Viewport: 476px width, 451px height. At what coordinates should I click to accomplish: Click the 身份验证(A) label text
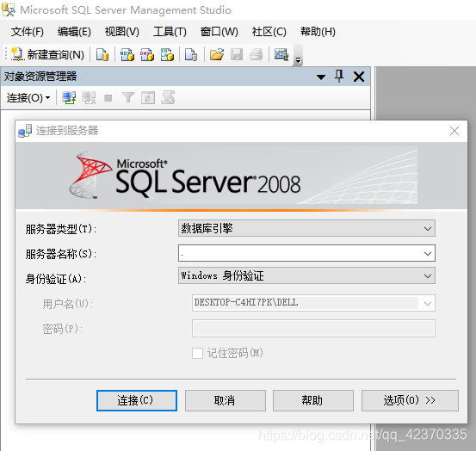point(56,279)
